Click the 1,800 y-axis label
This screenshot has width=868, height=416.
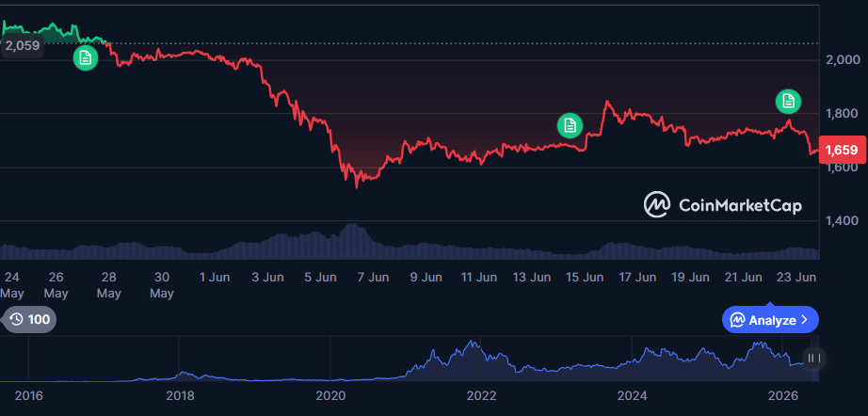click(x=843, y=114)
